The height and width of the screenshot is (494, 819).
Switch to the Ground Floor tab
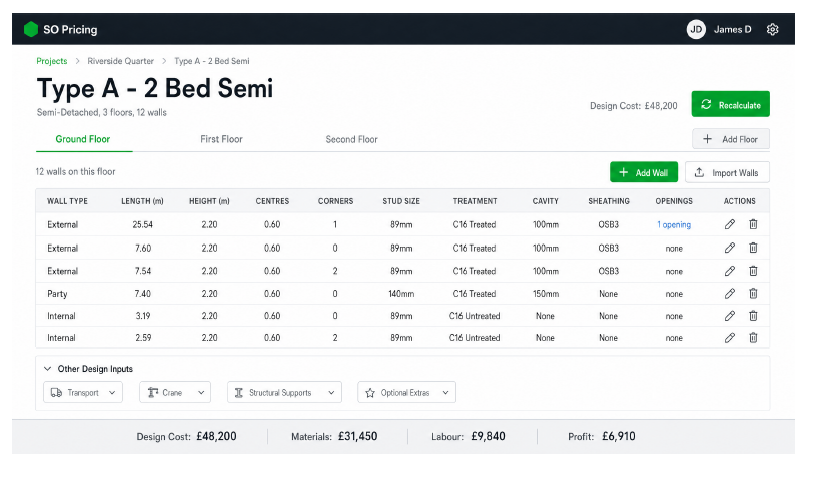[83, 139]
